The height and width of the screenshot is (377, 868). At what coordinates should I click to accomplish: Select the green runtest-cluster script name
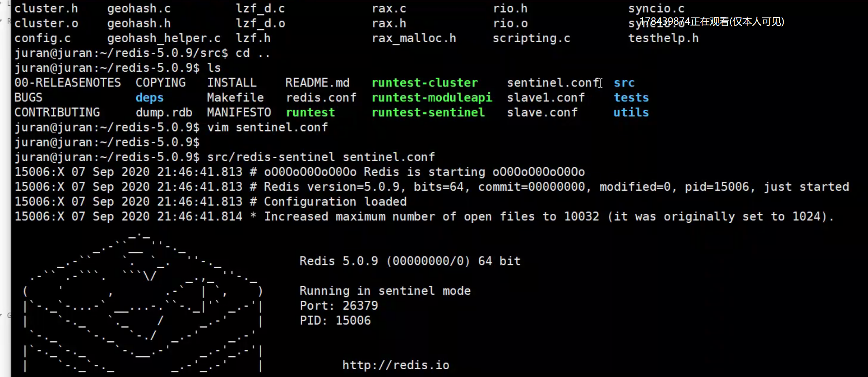(425, 83)
